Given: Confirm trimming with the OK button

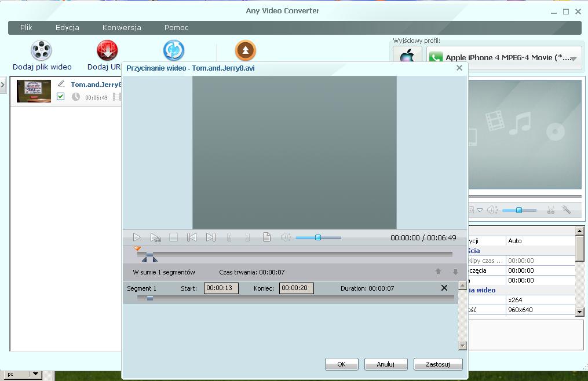Looking at the screenshot, I should click(x=342, y=364).
